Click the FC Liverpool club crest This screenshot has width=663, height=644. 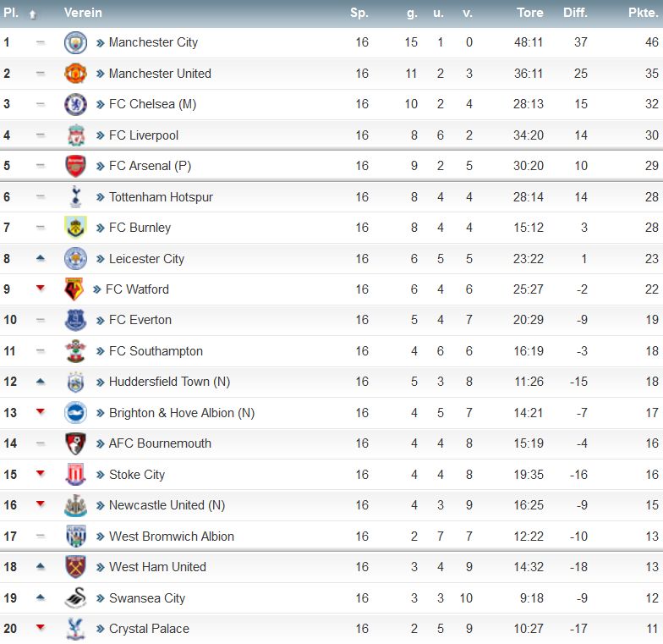coord(76,135)
